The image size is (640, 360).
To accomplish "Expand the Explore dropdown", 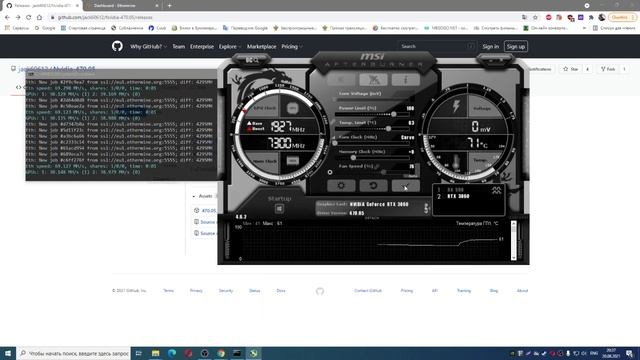I will pos(229,47).
